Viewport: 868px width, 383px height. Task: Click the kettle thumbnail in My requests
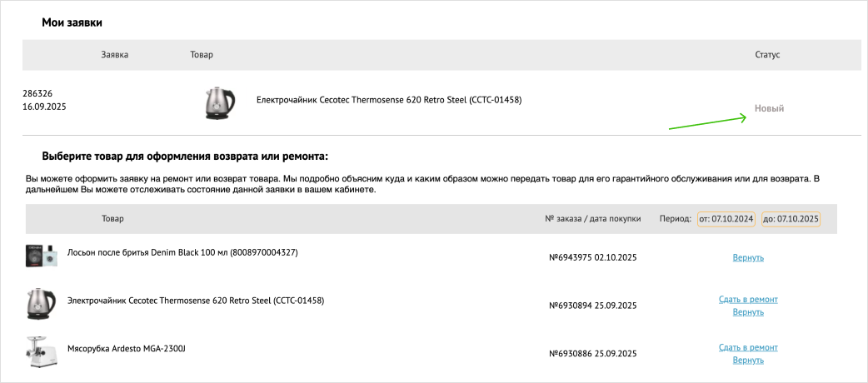(x=219, y=103)
